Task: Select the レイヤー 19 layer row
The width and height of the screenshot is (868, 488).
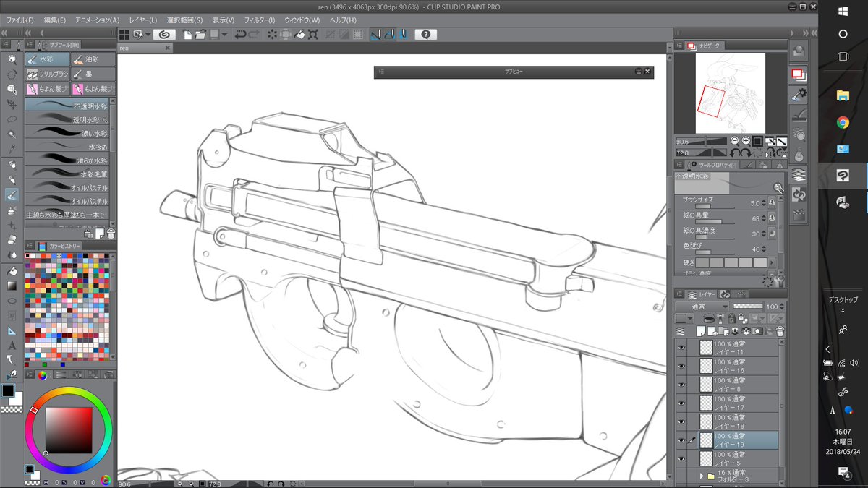Action: tap(739, 440)
